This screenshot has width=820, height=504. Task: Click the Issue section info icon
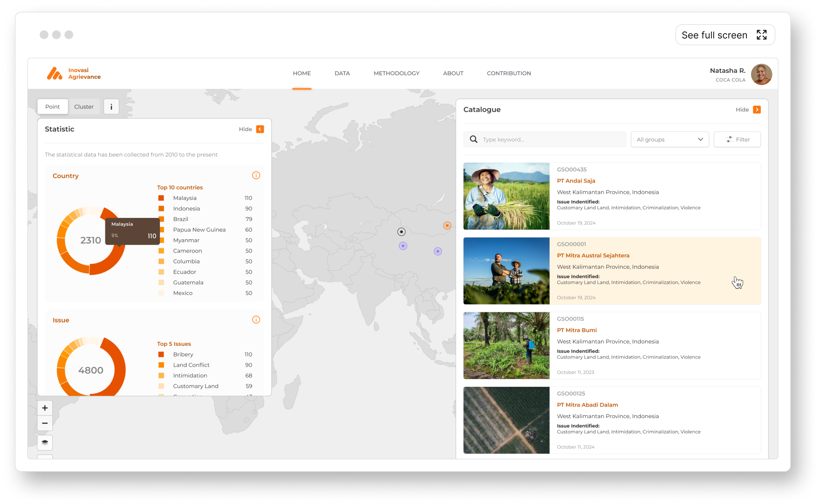point(256,320)
